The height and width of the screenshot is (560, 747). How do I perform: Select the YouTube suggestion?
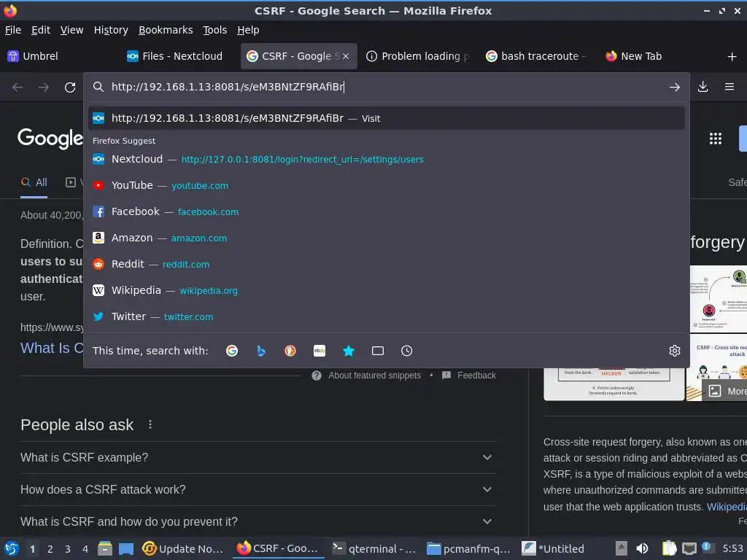click(387, 185)
